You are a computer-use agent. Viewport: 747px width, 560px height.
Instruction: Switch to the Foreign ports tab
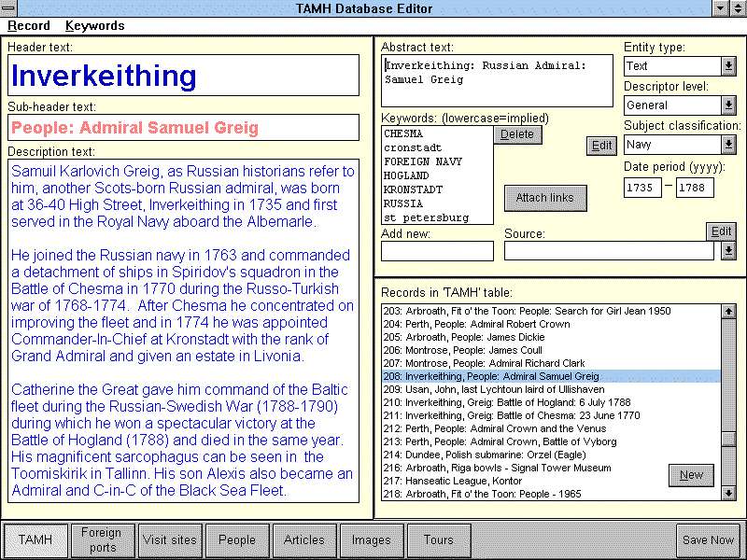point(101,540)
